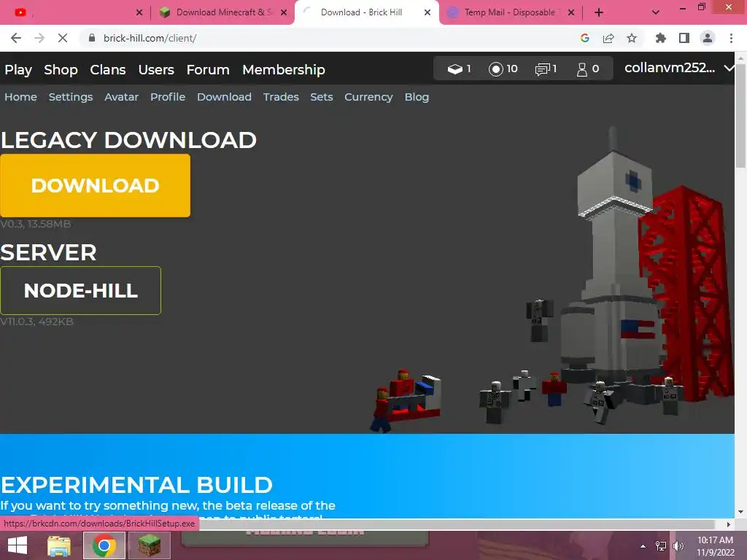Open Settings sub-navigation link
This screenshot has width=747, height=560.
click(71, 97)
